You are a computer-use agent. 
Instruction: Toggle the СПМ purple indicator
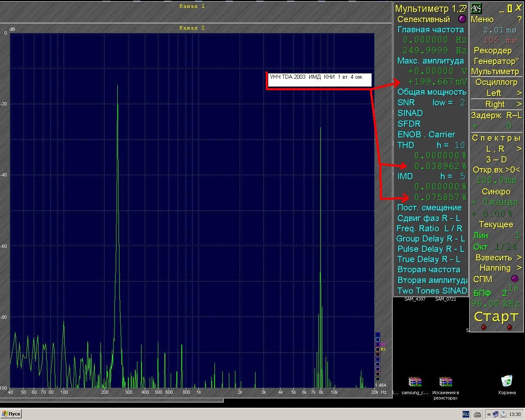(x=515, y=279)
